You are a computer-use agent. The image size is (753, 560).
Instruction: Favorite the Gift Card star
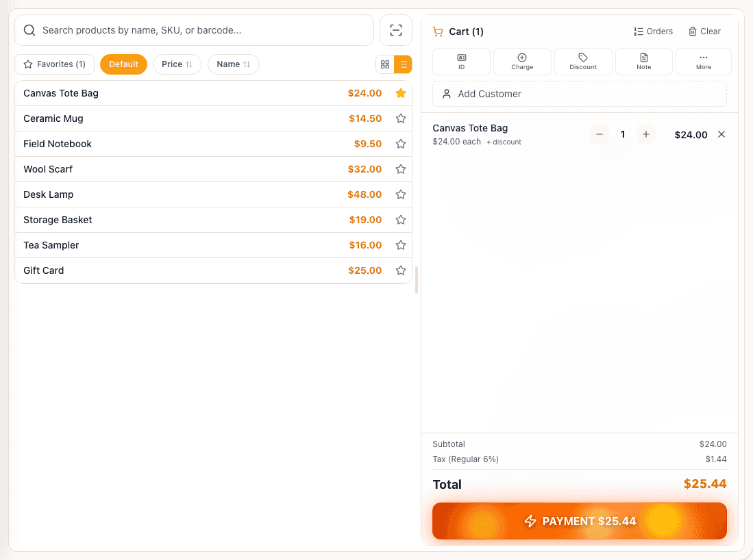(x=401, y=270)
